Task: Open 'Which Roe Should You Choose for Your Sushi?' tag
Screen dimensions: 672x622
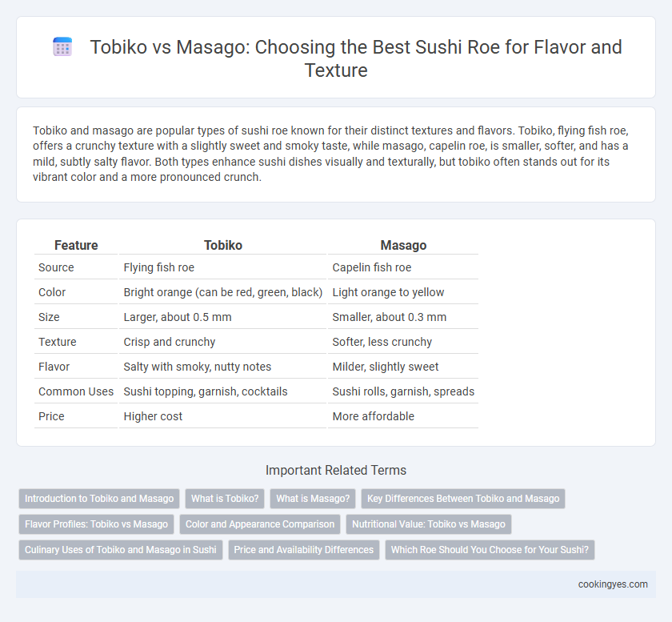Action: [x=490, y=550]
